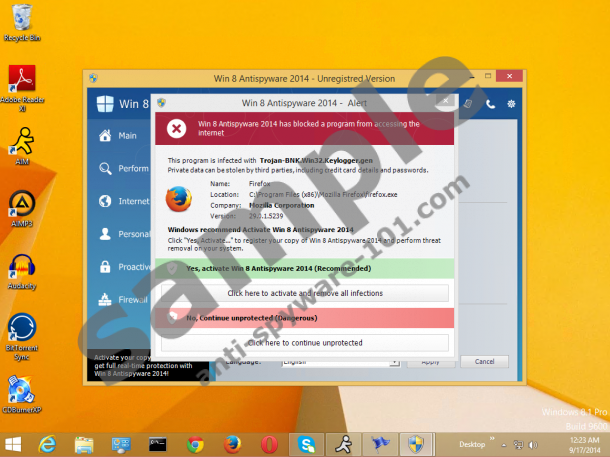Switch to Win 8 Antispyware shield taskbar icon
Image resolution: width=610 pixels, height=457 pixels.
[416, 444]
